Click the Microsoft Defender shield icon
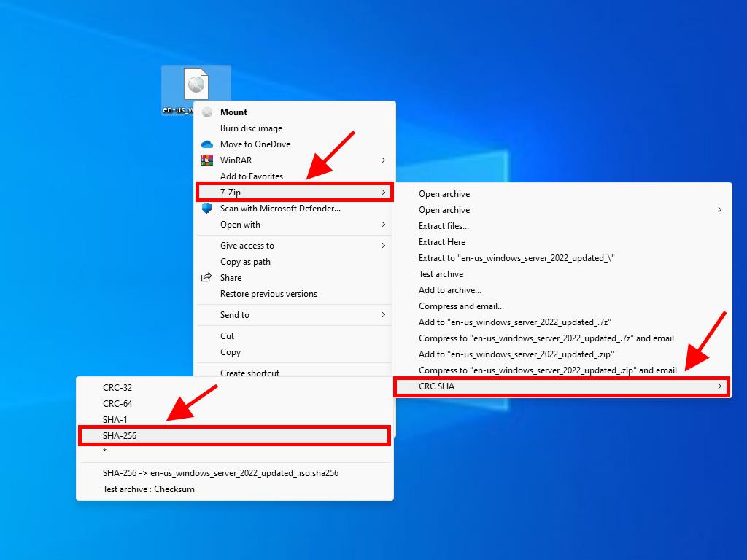This screenshot has width=747, height=560. tap(207, 209)
